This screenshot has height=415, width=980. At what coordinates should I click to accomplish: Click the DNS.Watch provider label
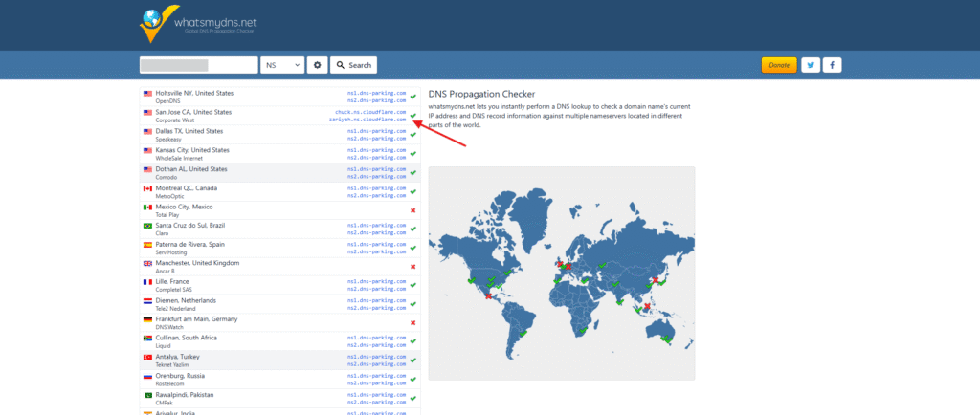point(169,327)
